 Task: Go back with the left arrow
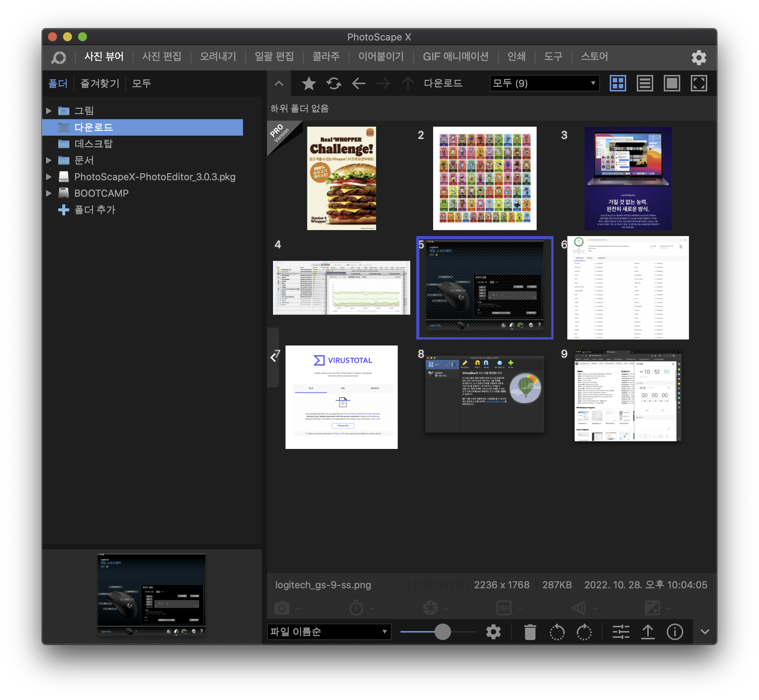[358, 83]
